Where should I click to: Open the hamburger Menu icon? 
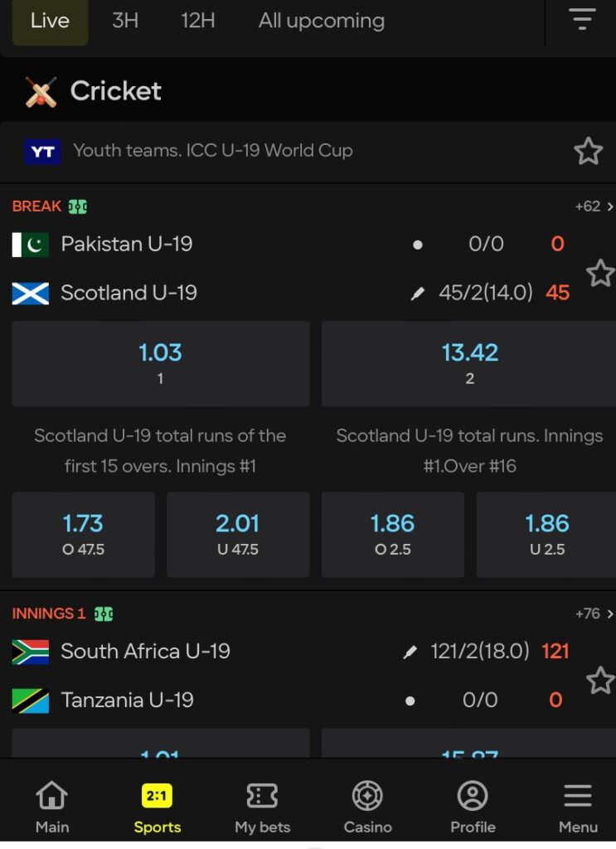click(578, 806)
